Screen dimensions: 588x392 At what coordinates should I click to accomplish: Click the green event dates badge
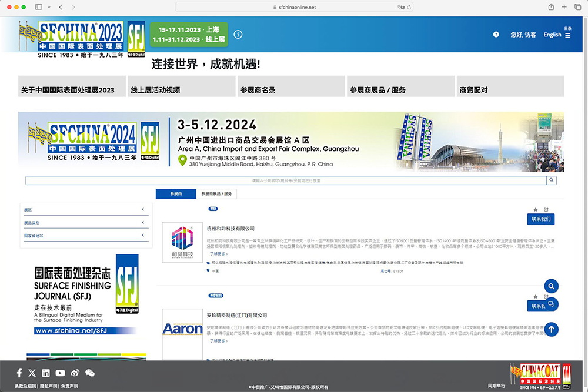tap(189, 35)
